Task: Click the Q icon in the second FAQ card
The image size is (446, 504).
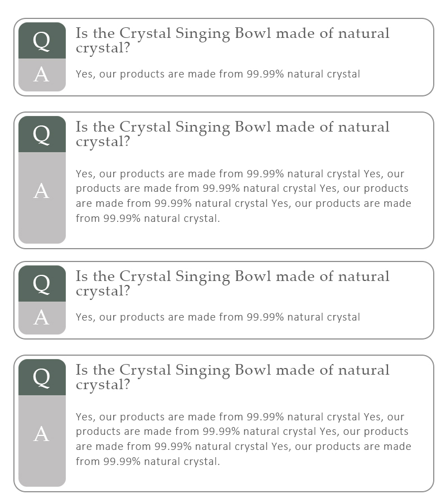Action: click(42, 134)
